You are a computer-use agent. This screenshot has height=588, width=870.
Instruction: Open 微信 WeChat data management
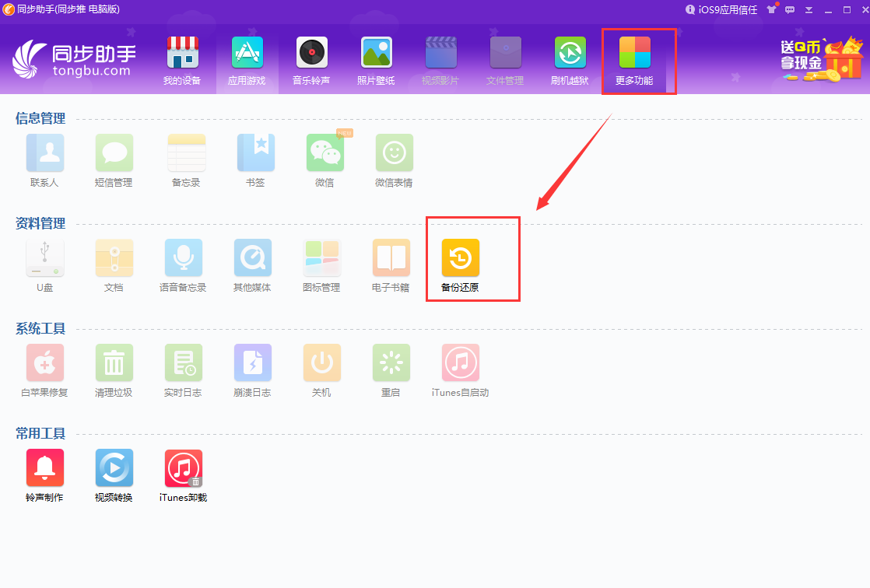point(324,152)
